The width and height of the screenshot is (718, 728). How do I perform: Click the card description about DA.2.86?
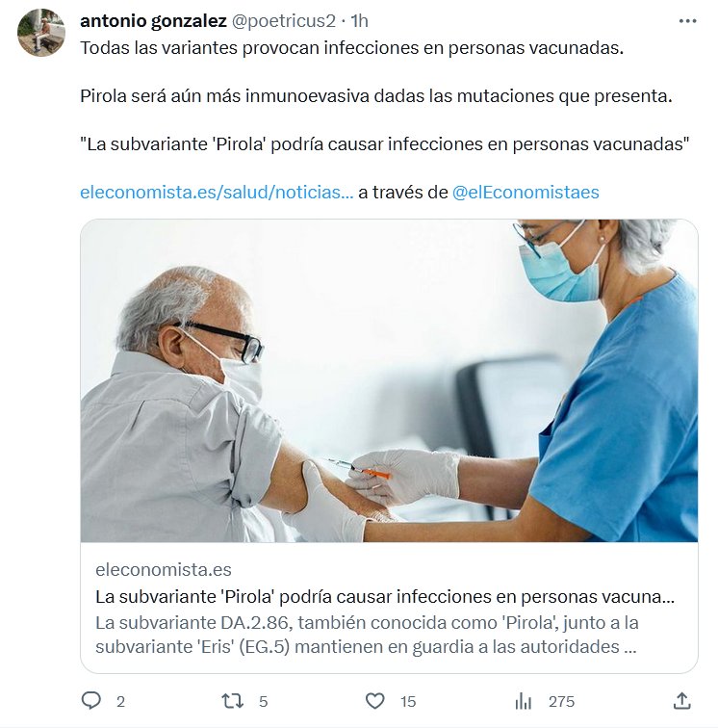(367, 635)
